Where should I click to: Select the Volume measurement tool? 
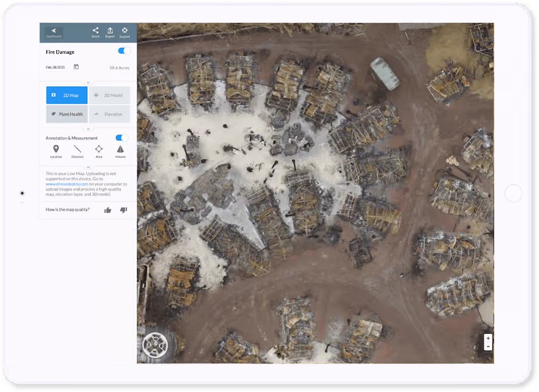pos(120,151)
